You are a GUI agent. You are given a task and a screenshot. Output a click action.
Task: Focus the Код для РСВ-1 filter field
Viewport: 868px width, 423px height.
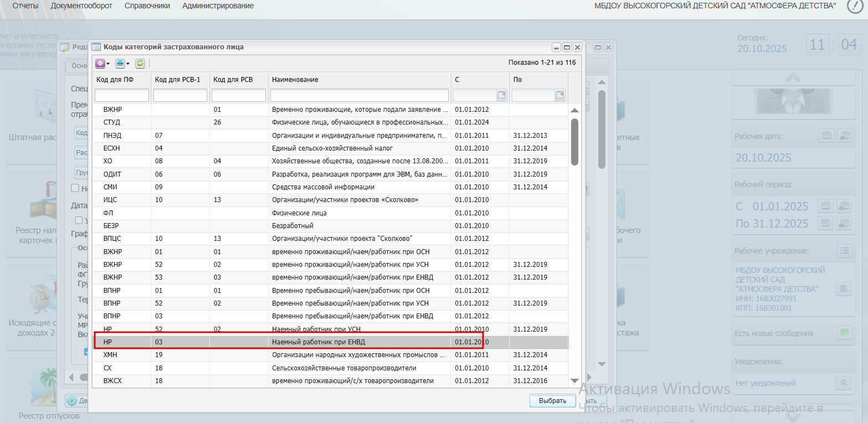click(180, 95)
